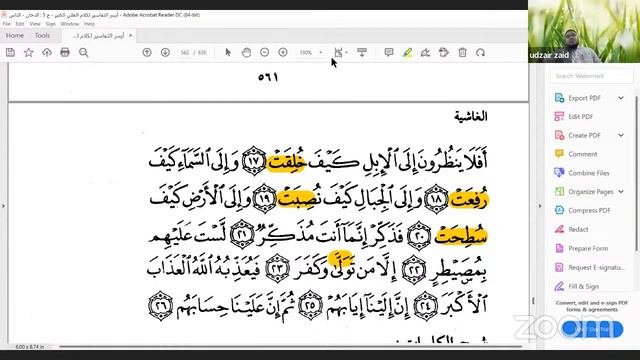Click the trash delete icon
Viewport: 640px width, 360px height.
point(462,52)
